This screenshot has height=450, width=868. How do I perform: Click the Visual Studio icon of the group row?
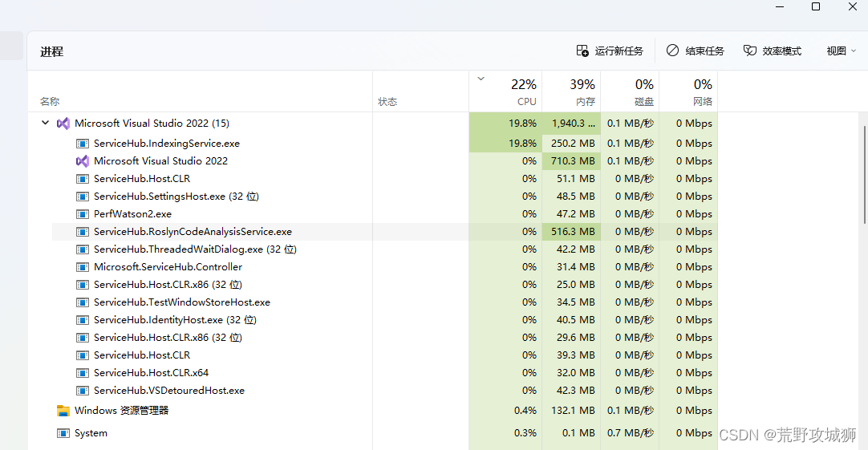click(x=63, y=124)
